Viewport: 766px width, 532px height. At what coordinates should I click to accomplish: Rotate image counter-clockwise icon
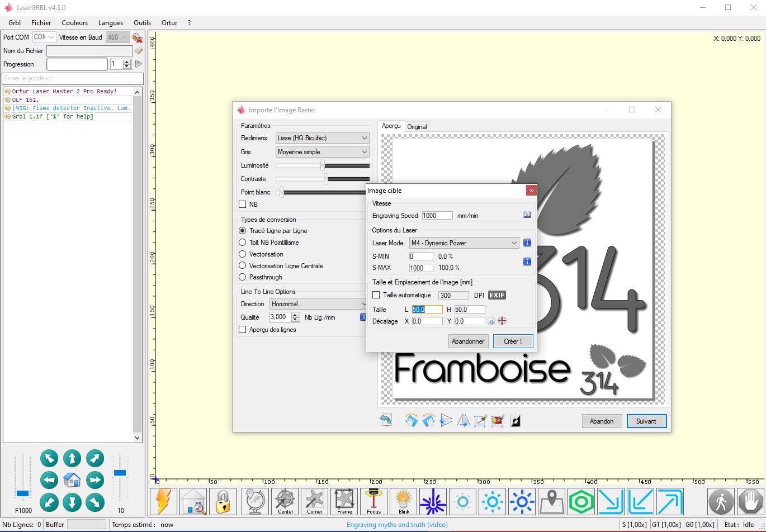click(x=429, y=420)
